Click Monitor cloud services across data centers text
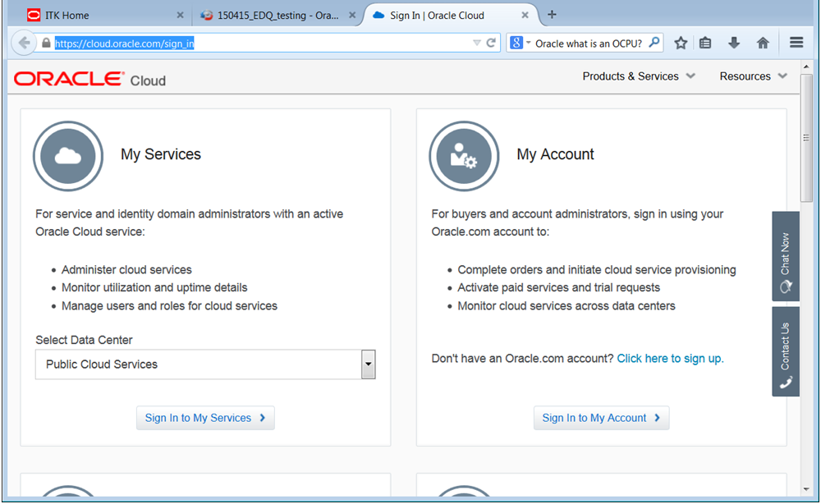The width and height of the screenshot is (821, 504). 566,305
